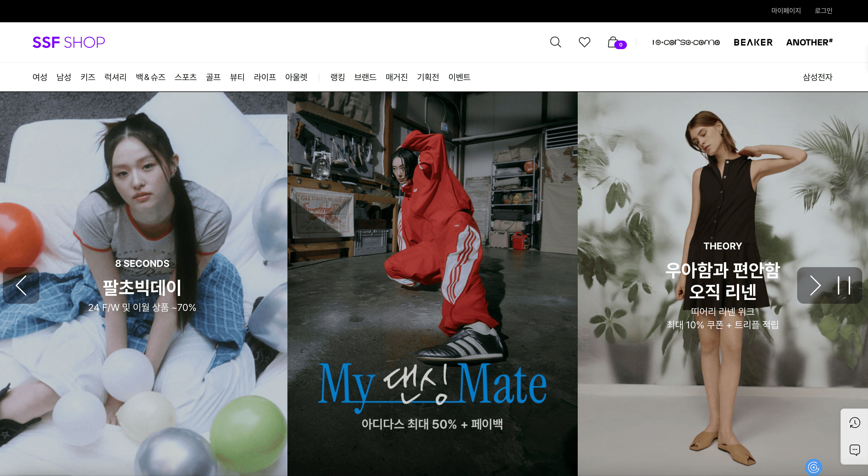Pause the banner slideshow
The image size is (868, 476).
(x=844, y=285)
